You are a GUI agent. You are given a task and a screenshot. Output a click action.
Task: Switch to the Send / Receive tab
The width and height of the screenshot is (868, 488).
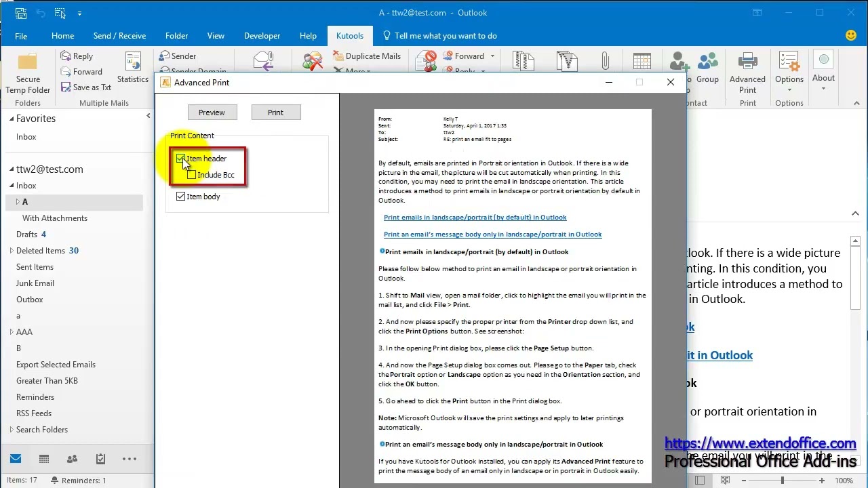[119, 36]
